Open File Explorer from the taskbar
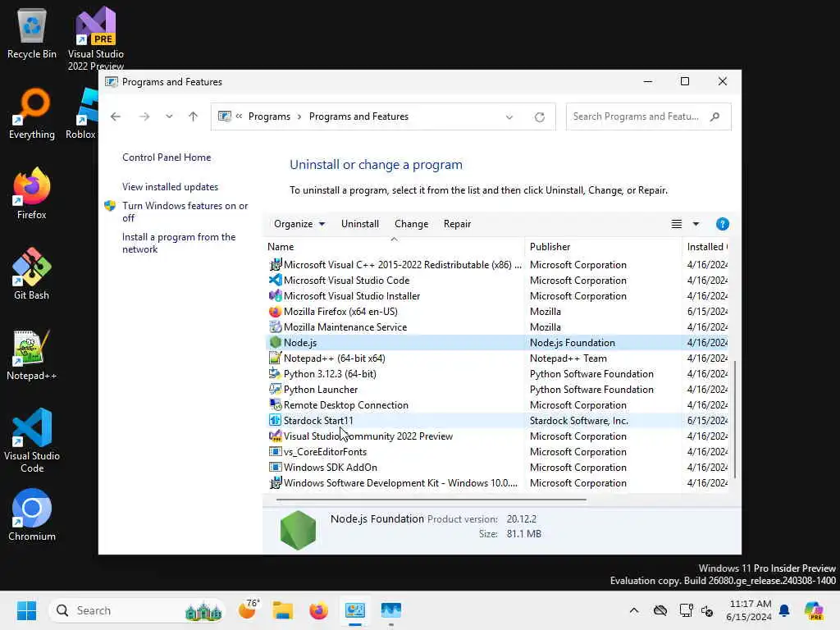The image size is (840, 630). coord(283,610)
